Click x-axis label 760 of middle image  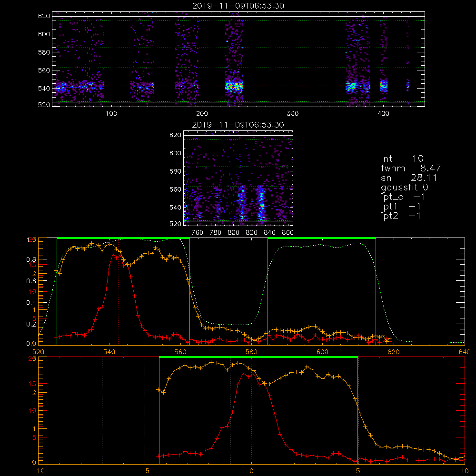198,233
